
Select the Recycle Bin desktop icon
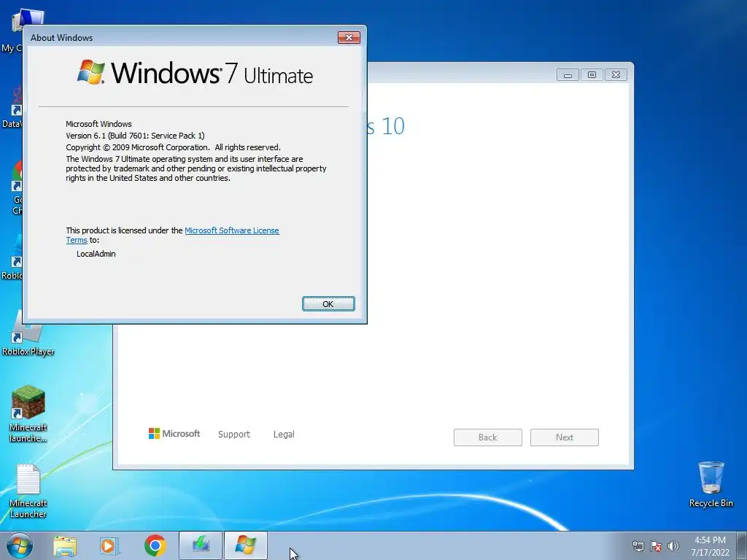point(711,484)
